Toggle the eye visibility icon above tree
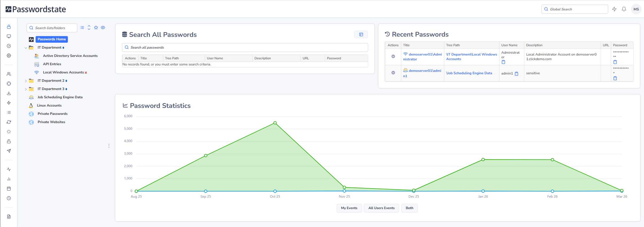644x227 pixels. [x=103, y=28]
